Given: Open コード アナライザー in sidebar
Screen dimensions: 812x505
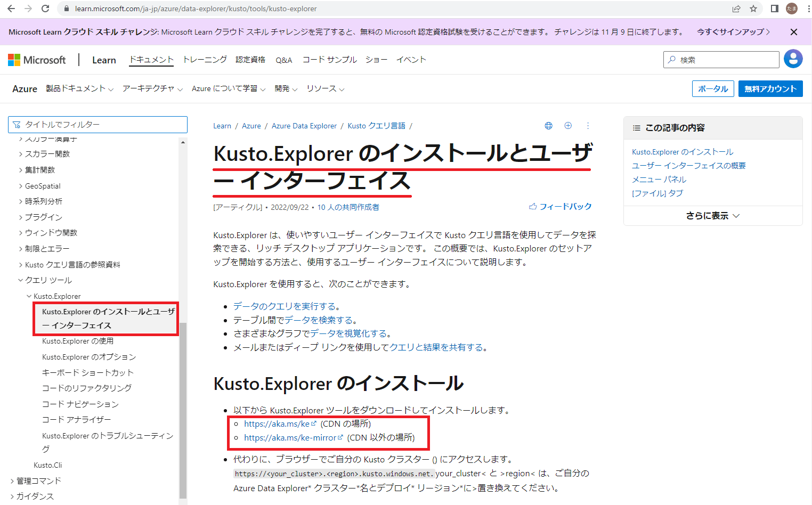Looking at the screenshot, I should 77,419.
